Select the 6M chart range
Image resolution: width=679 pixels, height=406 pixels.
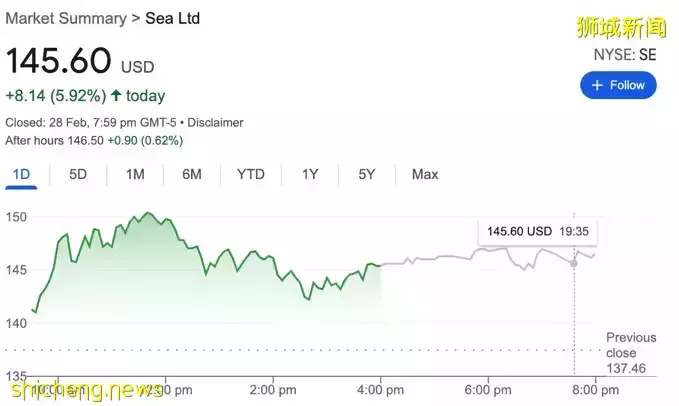click(x=192, y=174)
